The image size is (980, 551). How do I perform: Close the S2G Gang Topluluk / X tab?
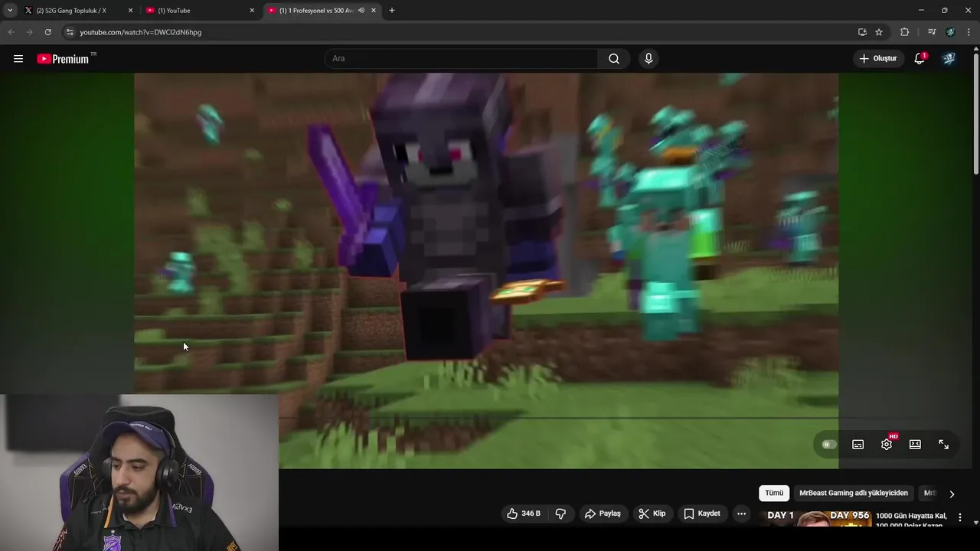(x=130, y=11)
